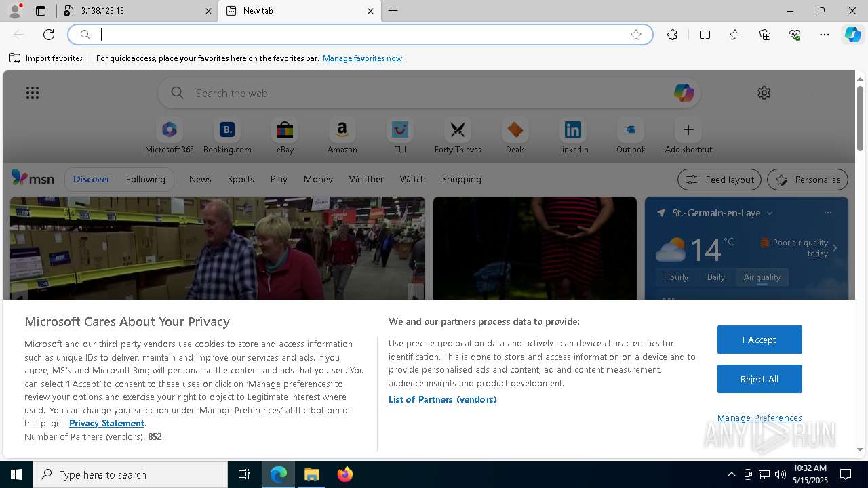Screen dimensions: 868x488
Task: Click Manage favorites now link
Action: tap(362, 58)
